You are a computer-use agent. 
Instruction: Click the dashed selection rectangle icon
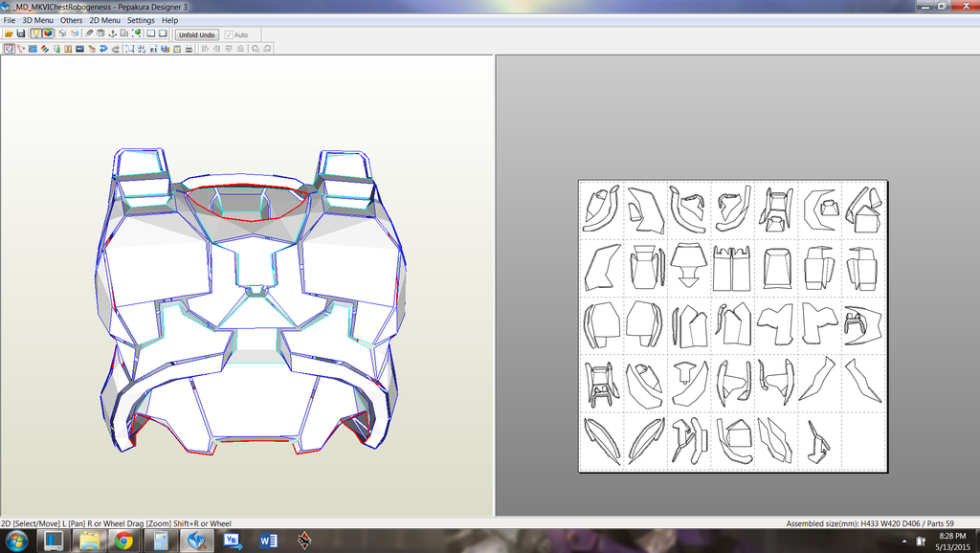tap(130, 49)
